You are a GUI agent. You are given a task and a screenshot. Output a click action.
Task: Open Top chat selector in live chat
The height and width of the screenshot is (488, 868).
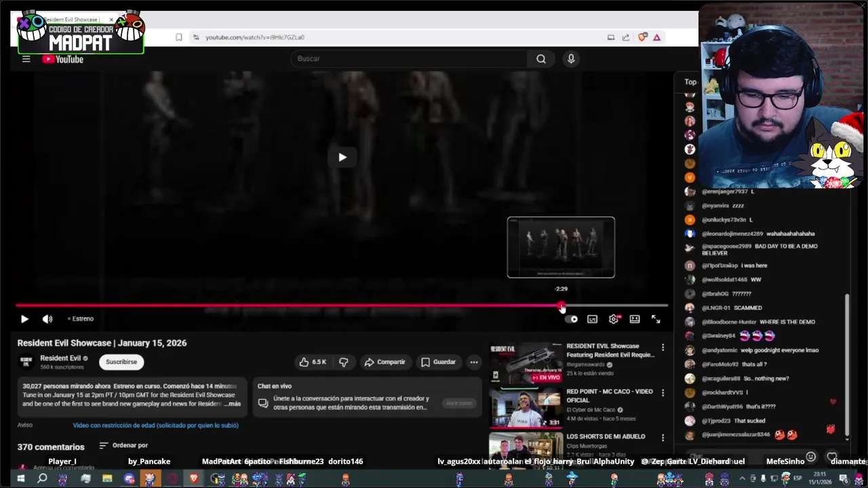tap(690, 81)
